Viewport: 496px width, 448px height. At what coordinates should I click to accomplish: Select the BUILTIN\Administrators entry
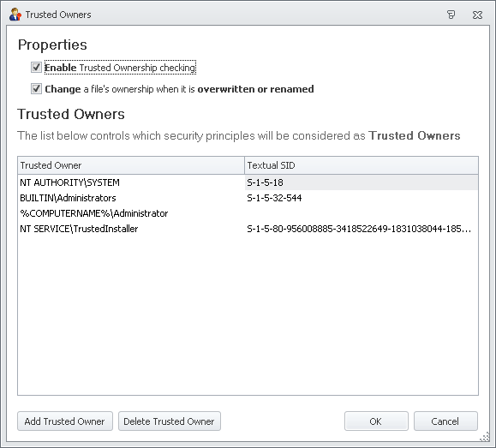pos(68,198)
